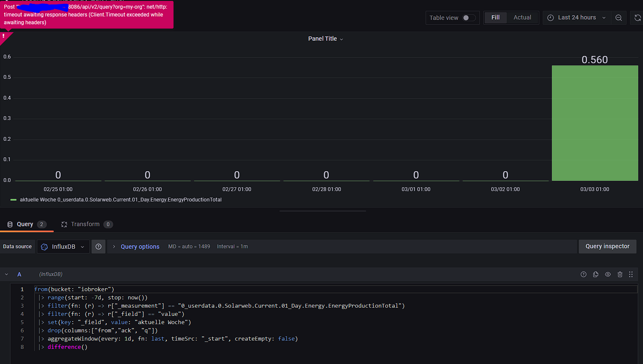The height and width of the screenshot is (364, 643).
Task: Click the (InfluxDB) query datasource label
Action: point(51,274)
